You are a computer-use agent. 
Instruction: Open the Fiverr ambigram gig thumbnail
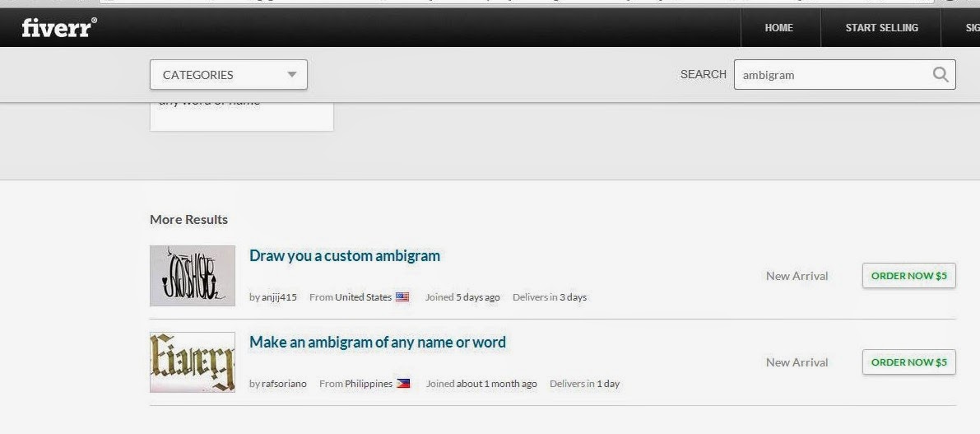pyautogui.click(x=193, y=362)
